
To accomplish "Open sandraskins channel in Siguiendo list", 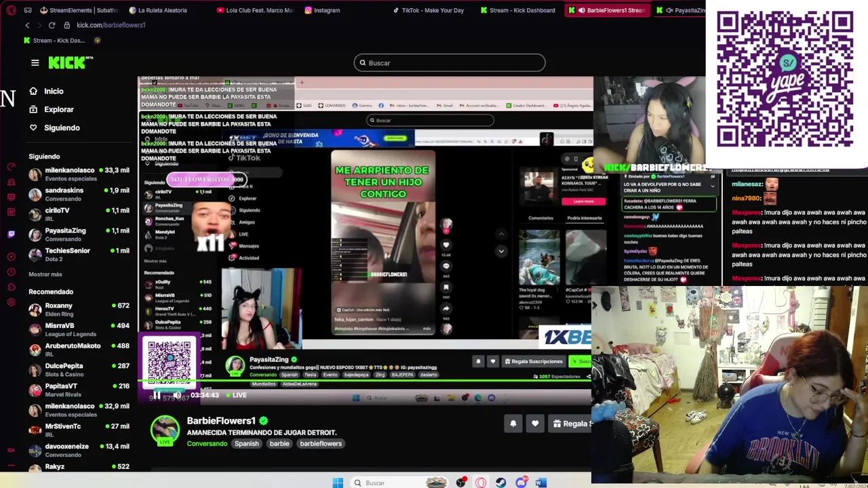I will pyautogui.click(x=79, y=195).
